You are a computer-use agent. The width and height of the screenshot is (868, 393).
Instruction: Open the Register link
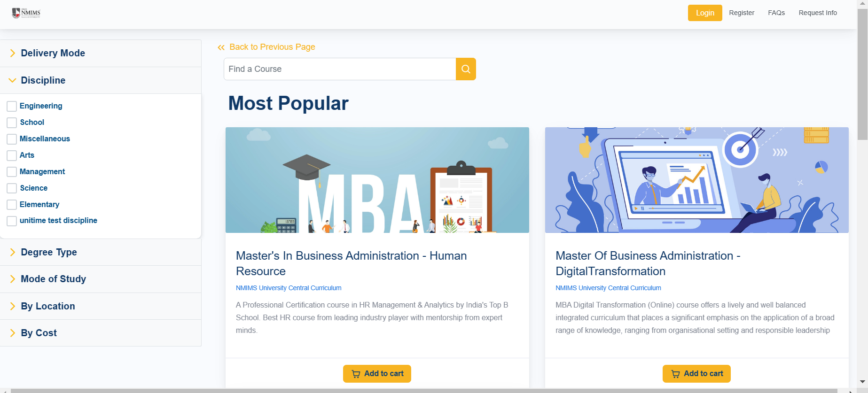pos(742,13)
